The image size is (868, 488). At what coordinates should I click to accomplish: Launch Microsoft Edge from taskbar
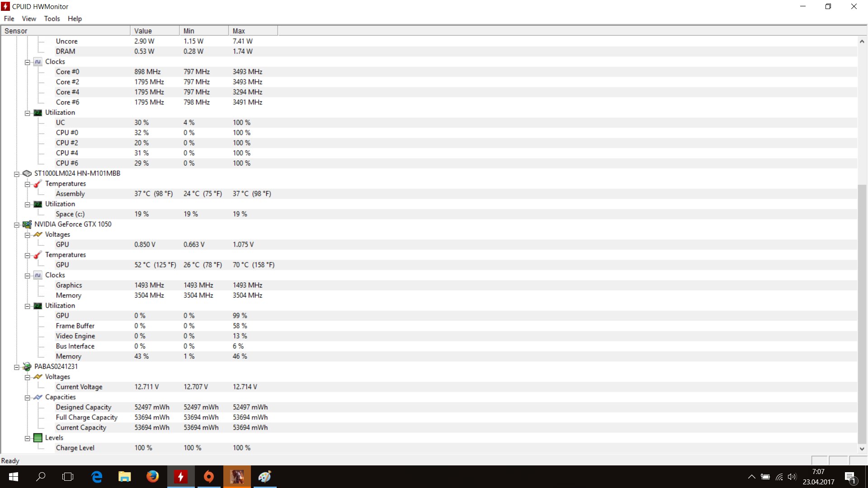[97, 477]
